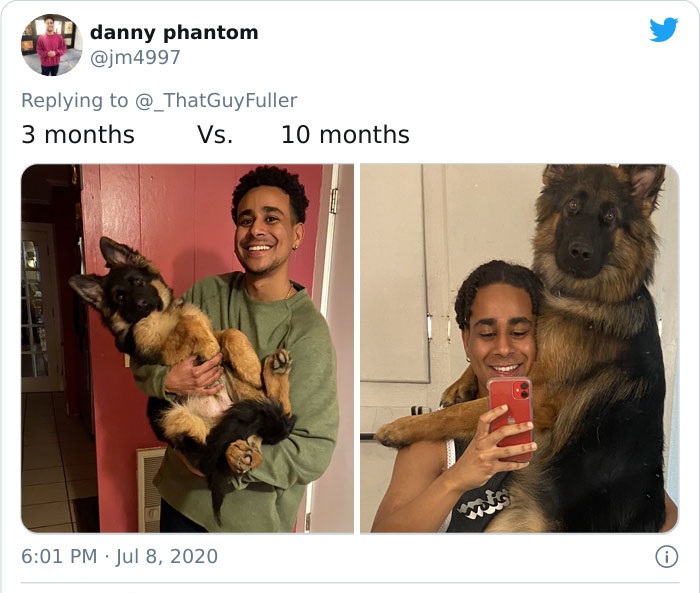Screen dimensions: 700x593
Task: Select the '10 months' tweet text
Action: 345,134
